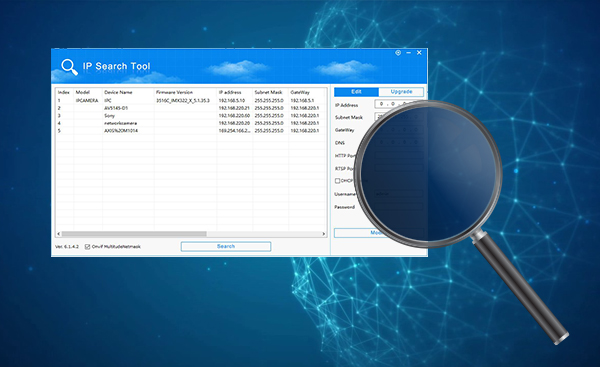
Task: Select subnet mask cell in networkcamera row
Action: [x=269, y=123]
